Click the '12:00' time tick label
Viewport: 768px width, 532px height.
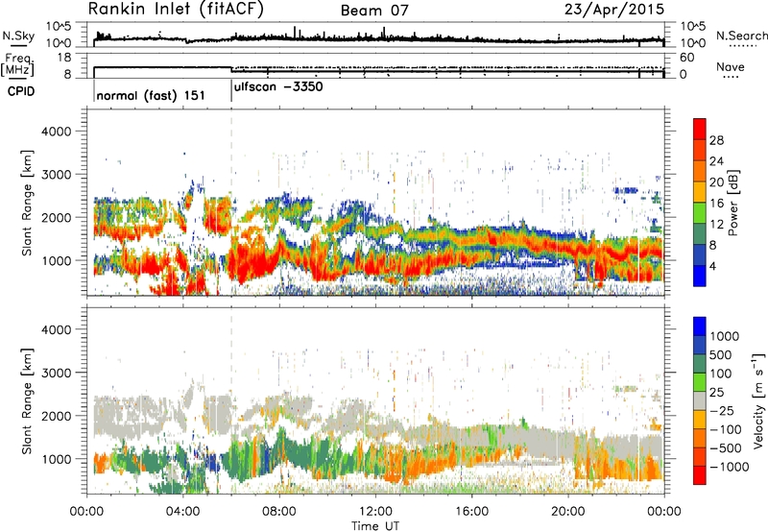pos(375,512)
